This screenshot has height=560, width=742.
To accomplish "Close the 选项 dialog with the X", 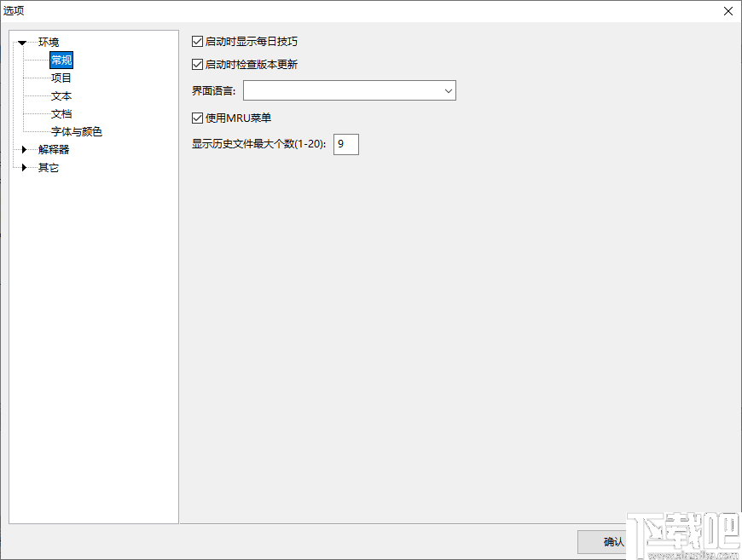I will 728,11.
